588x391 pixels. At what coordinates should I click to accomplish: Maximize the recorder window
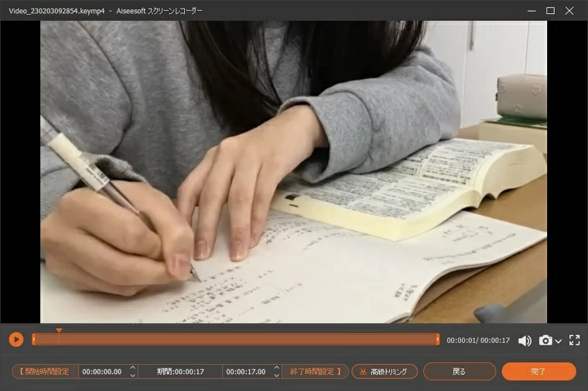(x=550, y=11)
